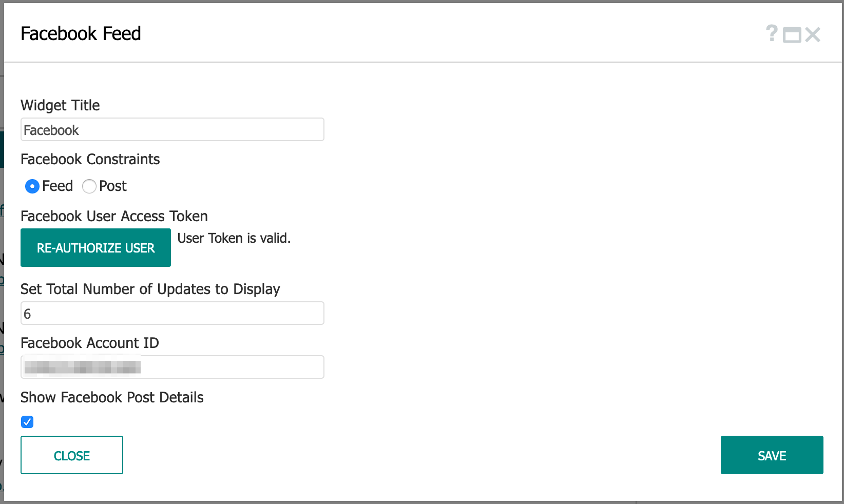Choose the Post radio option
The width and height of the screenshot is (844, 504).
coord(89,186)
